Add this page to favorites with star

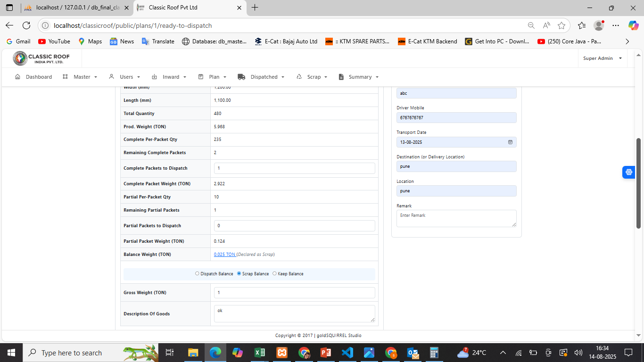[x=561, y=25]
